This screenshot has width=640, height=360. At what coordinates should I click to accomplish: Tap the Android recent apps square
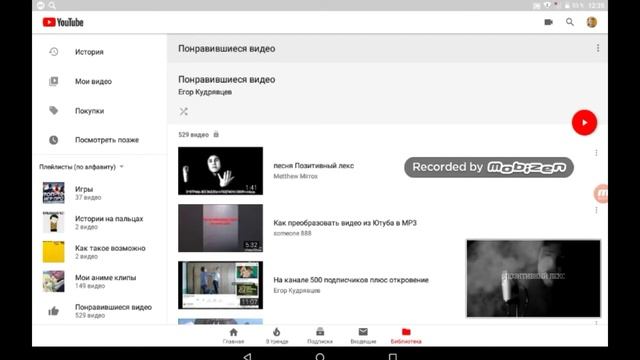pyautogui.click(x=393, y=357)
